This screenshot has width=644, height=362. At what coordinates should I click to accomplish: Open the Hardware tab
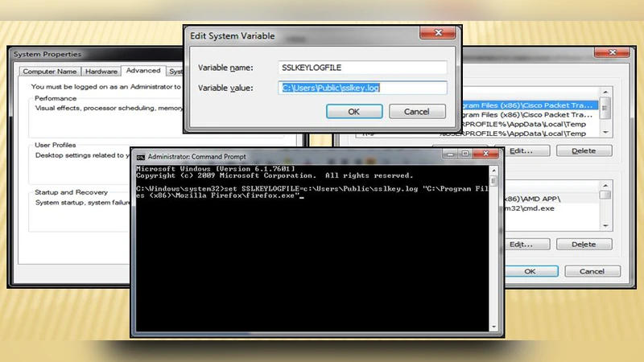coord(101,72)
